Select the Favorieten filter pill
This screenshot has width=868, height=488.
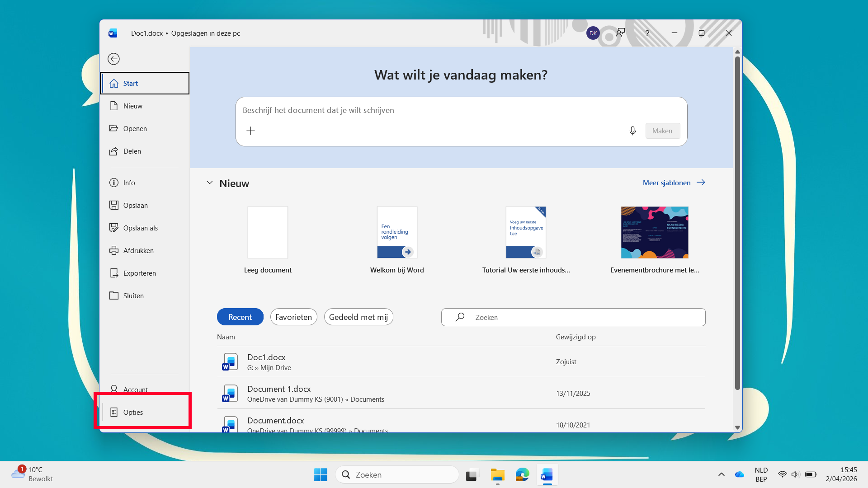(293, 317)
